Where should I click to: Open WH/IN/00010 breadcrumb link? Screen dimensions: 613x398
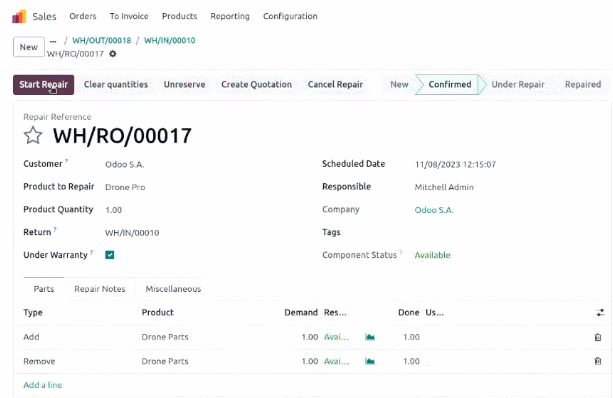pos(170,41)
